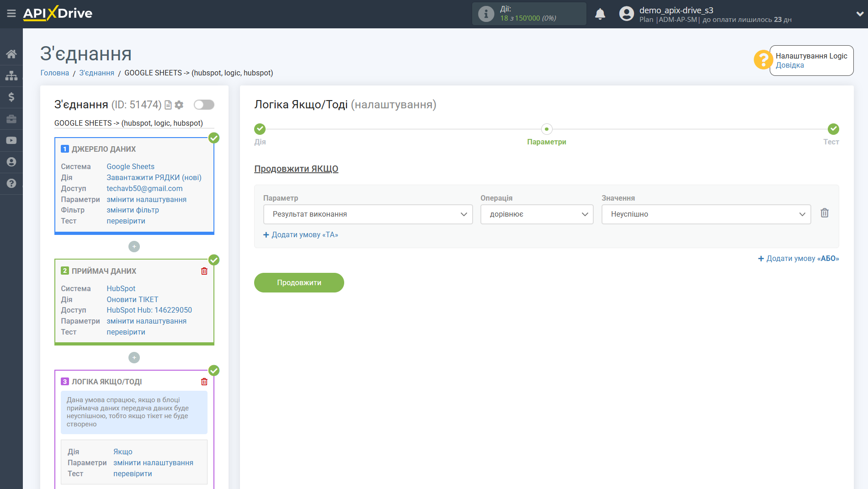This screenshot has height=489, width=868.
Task: Open the hamburger menu
Action: 11,14
